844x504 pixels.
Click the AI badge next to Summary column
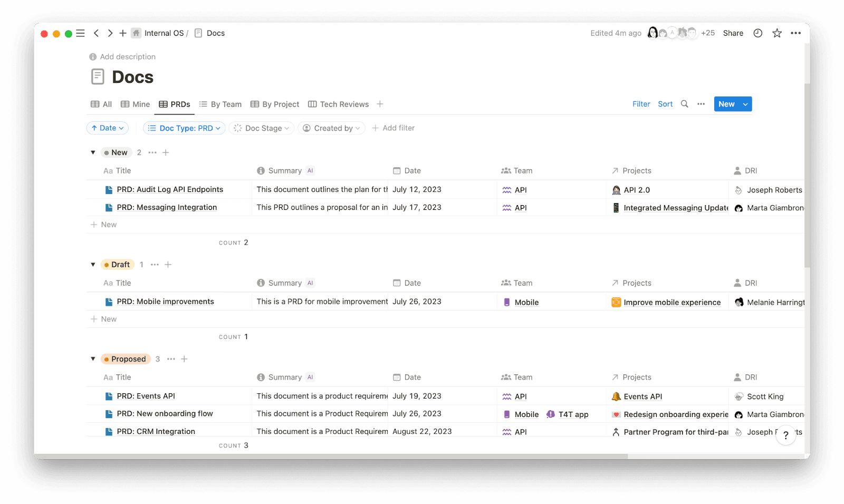[x=310, y=170]
